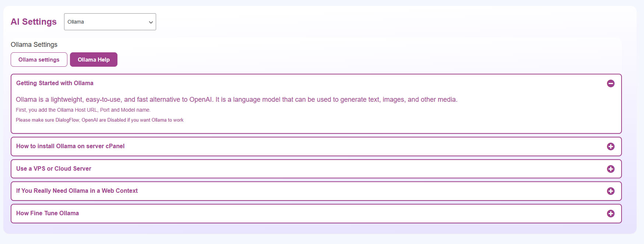644x244 pixels.
Task: Click plus icon for Web Context section
Action: click(610, 191)
